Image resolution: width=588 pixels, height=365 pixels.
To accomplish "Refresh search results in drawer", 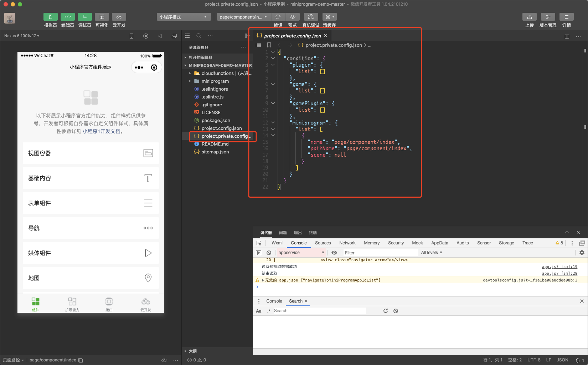I will coord(385,311).
